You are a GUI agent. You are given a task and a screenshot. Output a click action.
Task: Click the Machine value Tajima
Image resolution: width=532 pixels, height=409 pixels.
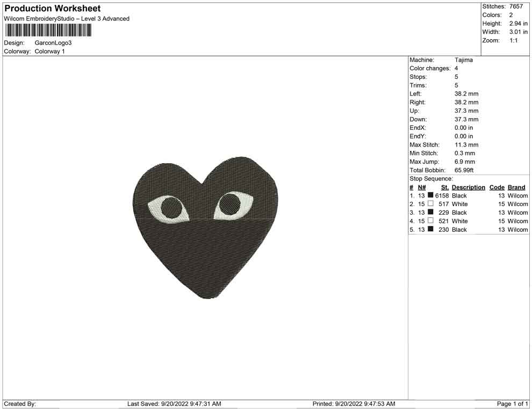click(x=463, y=60)
